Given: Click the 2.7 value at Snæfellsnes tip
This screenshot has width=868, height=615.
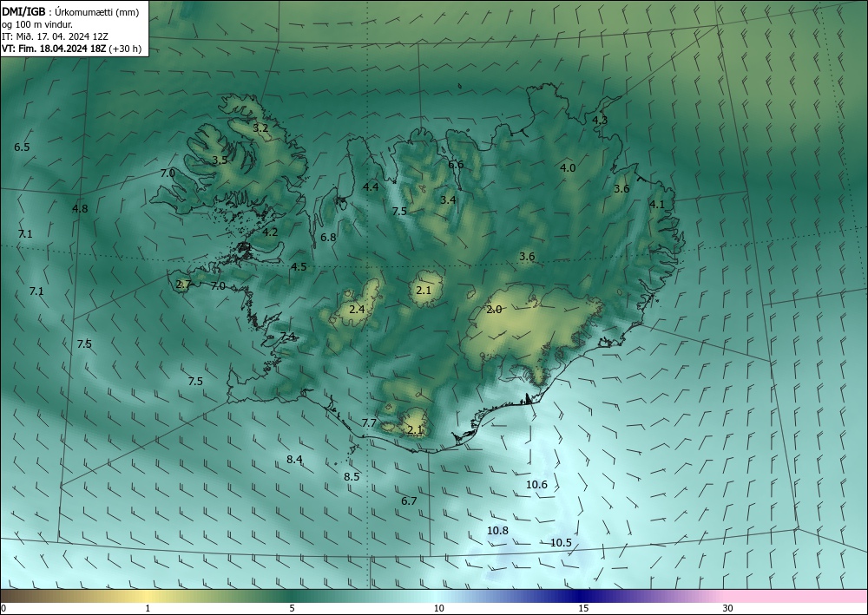Looking at the screenshot, I should pos(183,285).
